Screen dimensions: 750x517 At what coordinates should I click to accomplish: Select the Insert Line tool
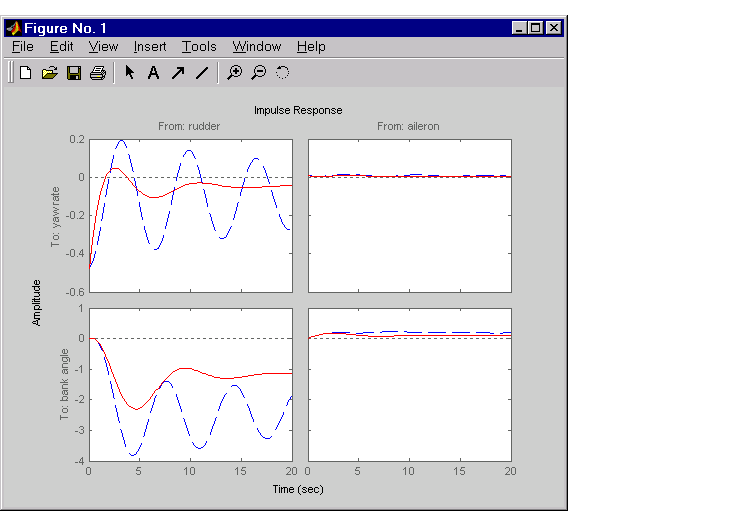(201, 72)
